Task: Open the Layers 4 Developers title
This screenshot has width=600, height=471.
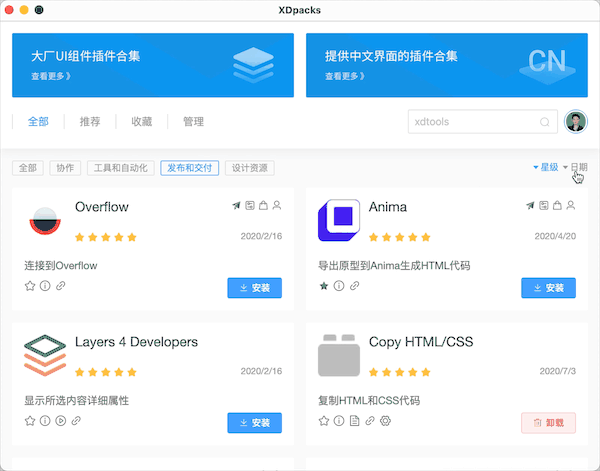Action: click(136, 342)
